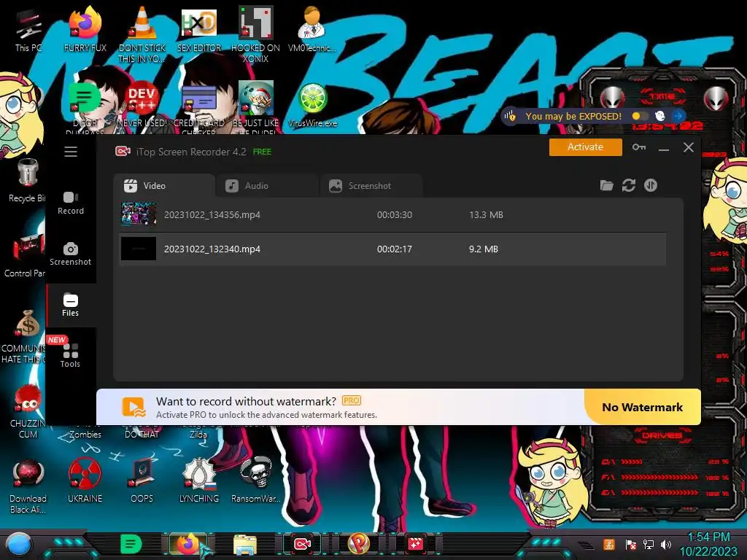The image size is (747, 560).
Task: Toggle the You may be EXPOSED switch
Action: coord(639,116)
